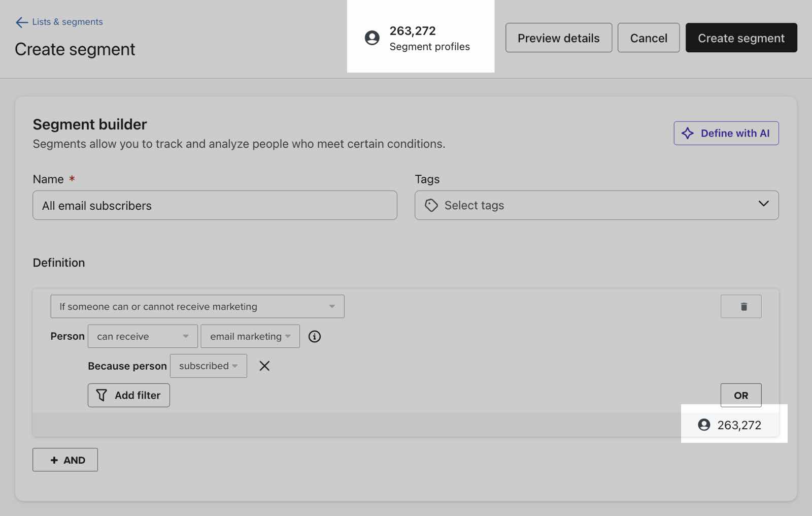
Task: Click the tag icon in the Select tags field
Action: (x=431, y=205)
